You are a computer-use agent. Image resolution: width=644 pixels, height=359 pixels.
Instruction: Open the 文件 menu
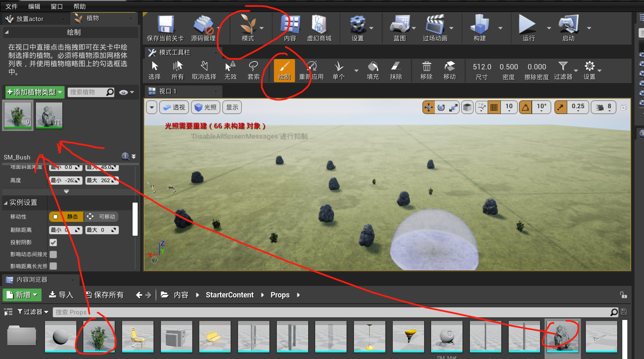(12, 7)
